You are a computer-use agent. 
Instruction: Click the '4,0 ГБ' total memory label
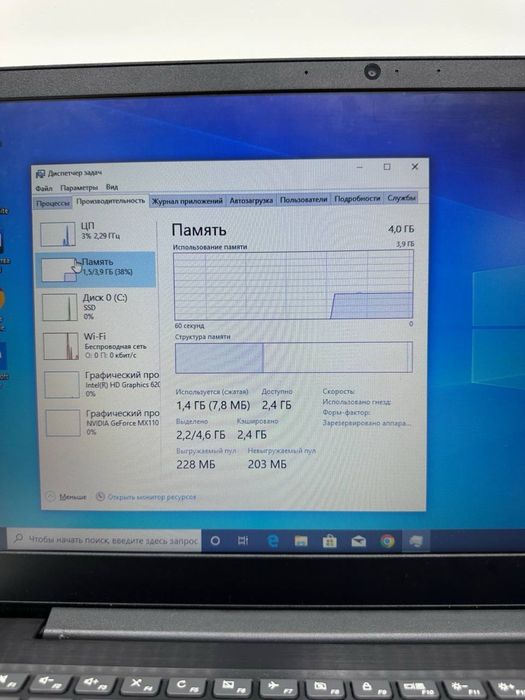pyautogui.click(x=401, y=229)
